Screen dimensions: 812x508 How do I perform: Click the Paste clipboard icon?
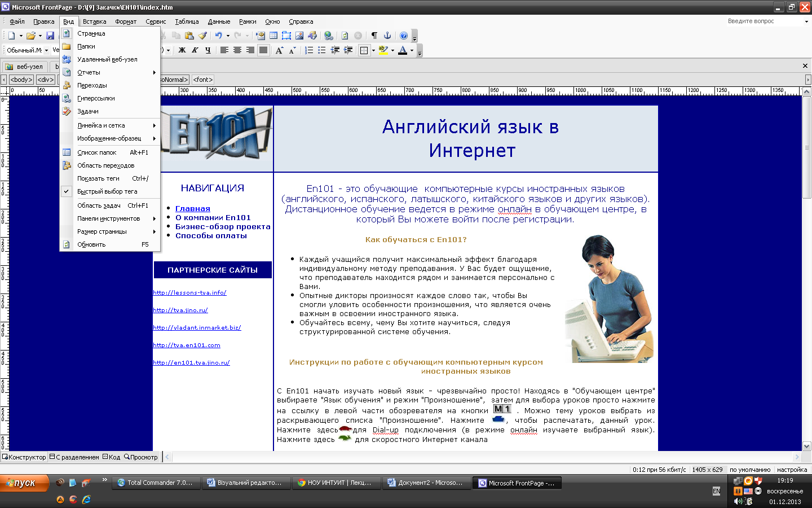point(189,36)
